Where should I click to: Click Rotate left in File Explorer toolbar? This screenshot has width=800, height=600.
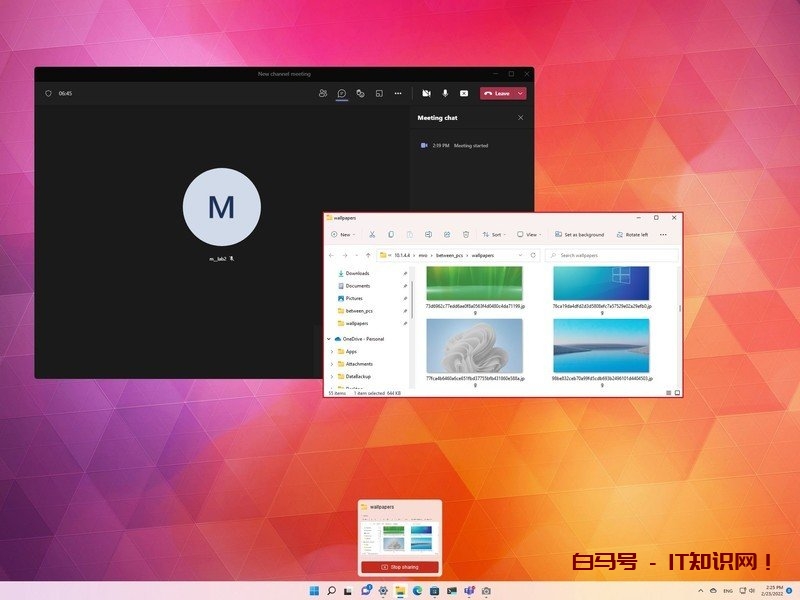coord(633,235)
